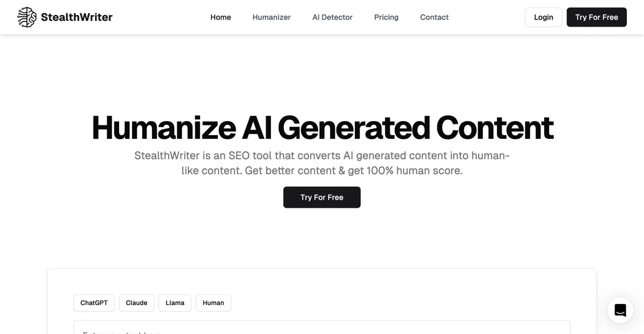Select the Human sample option
This screenshot has height=334, width=644.
tap(213, 303)
